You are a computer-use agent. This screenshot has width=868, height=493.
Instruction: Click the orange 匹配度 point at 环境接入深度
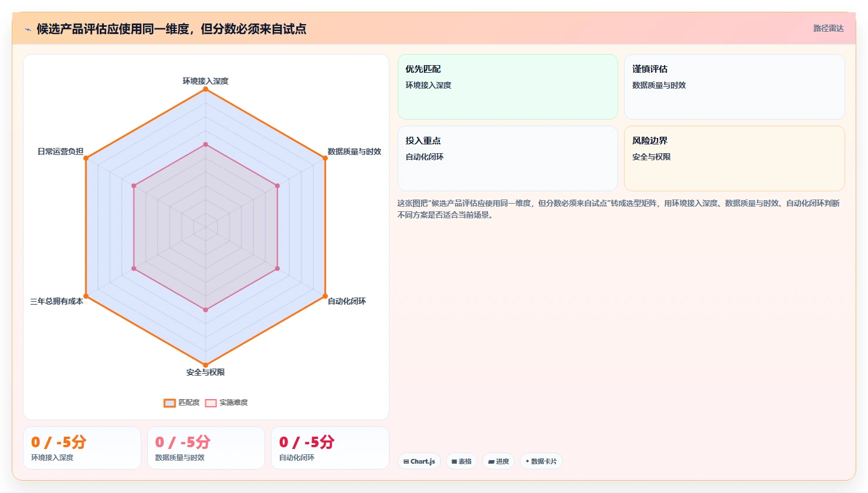coord(205,89)
